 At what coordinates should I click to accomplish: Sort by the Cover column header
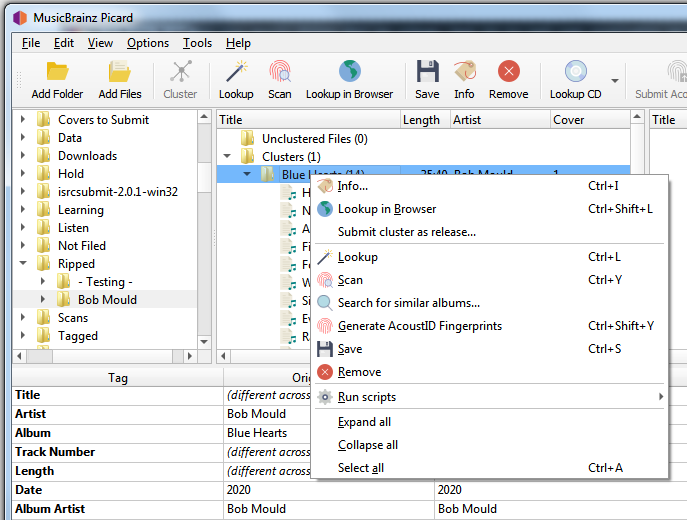pyautogui.click(x=590, y=120)
